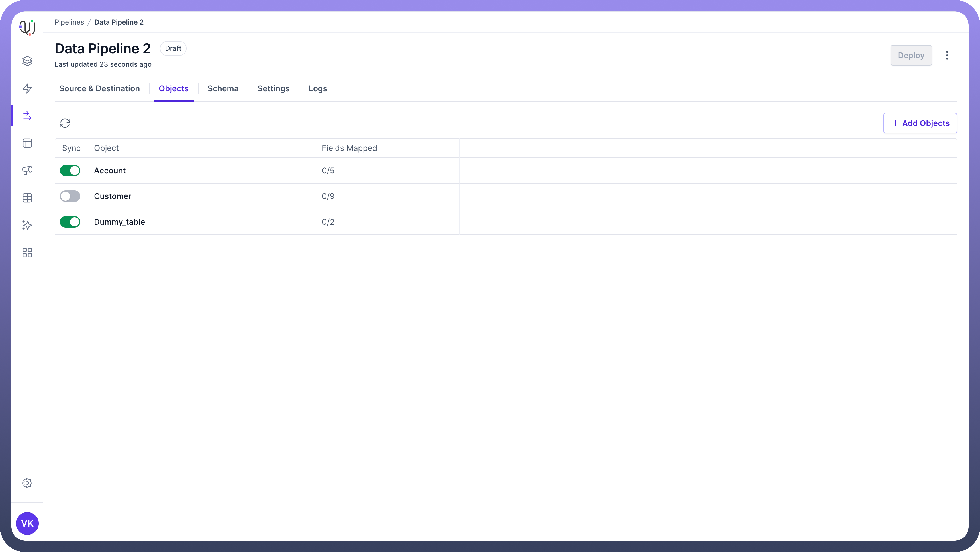Switch to the Schema tab
Image resolution: width=980 pixels, height=552 pixels.
223,88
